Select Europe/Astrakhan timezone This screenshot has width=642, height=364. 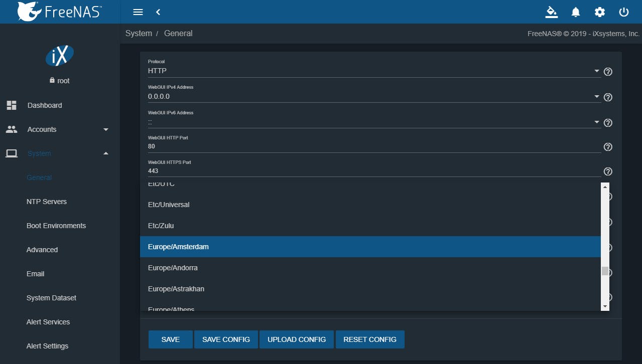[x=370, y=289]
